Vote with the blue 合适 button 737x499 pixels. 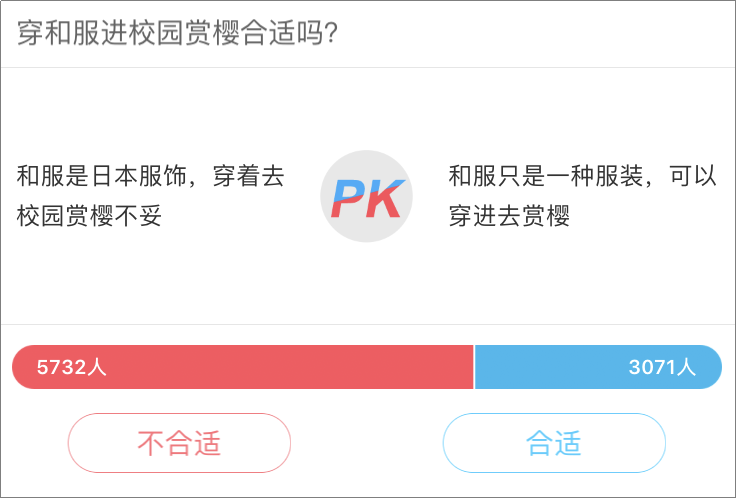[554, 443]
